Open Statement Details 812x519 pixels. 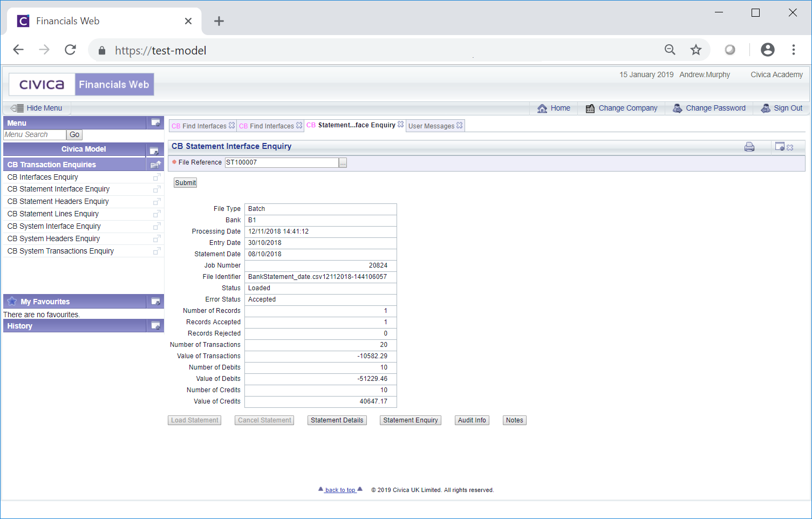point(337,420)
